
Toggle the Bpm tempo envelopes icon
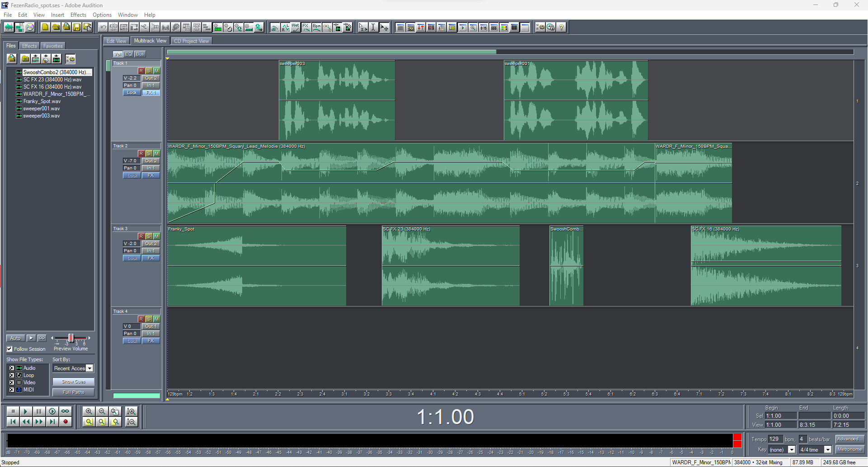(x=316, y=27)
